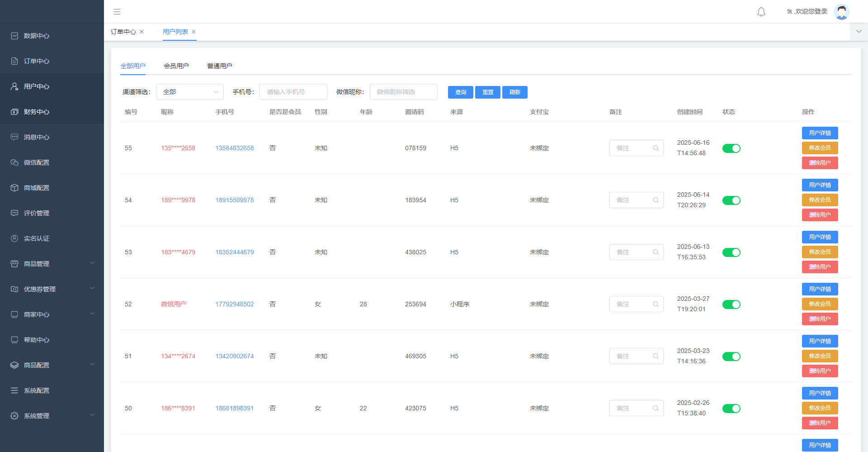
Task: Disable status switch for user 52
Action: pos(731,305)
